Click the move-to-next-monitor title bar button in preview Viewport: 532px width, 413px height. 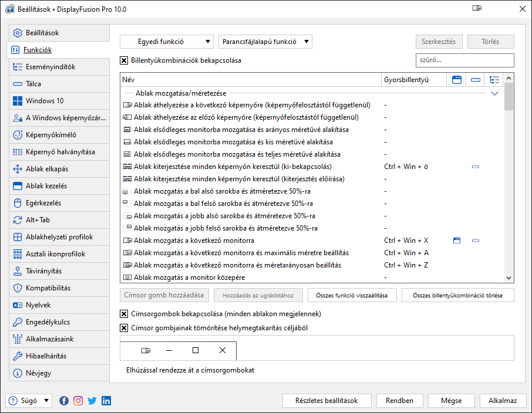tap(146, 350)
